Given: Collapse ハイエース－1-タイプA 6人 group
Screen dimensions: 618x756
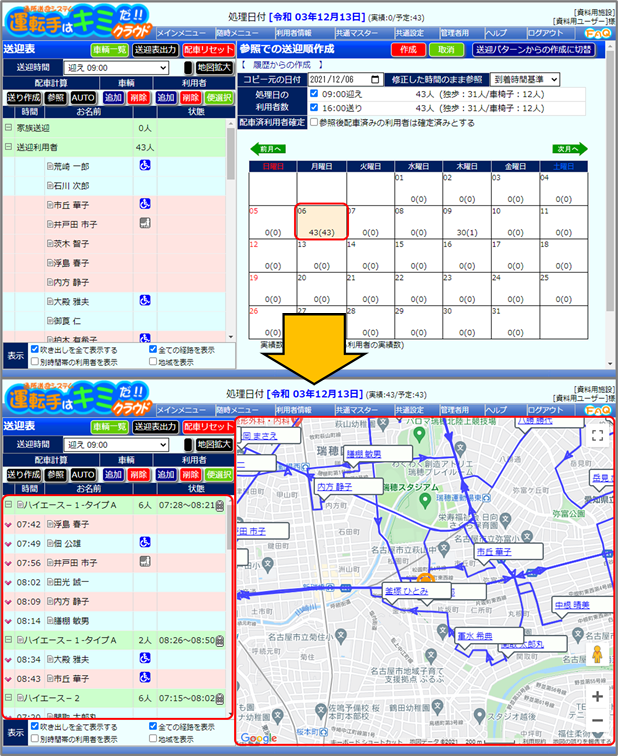Looking at the screenshot, I should [x=8, y=505].
